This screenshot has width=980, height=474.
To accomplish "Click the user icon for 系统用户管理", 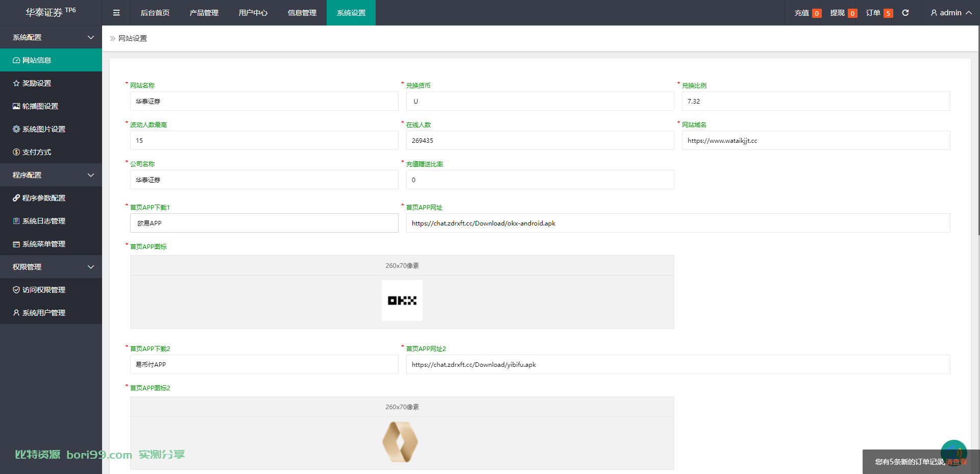I will coord(16,313).
